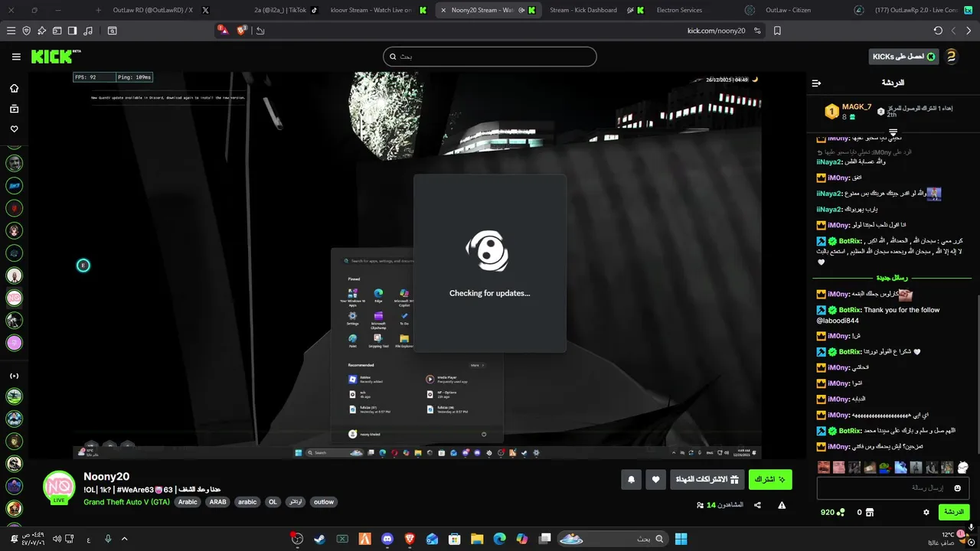Open the Brave browser main menu

11,31
